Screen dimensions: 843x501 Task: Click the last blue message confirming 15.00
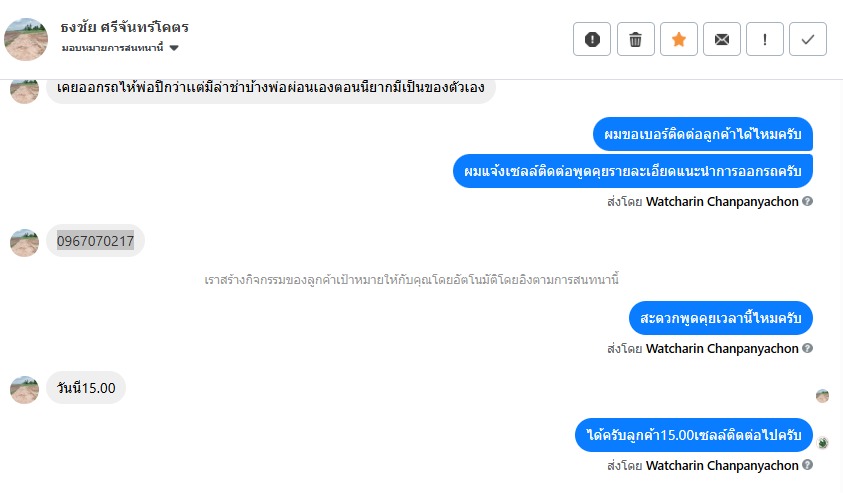(694, 435)
